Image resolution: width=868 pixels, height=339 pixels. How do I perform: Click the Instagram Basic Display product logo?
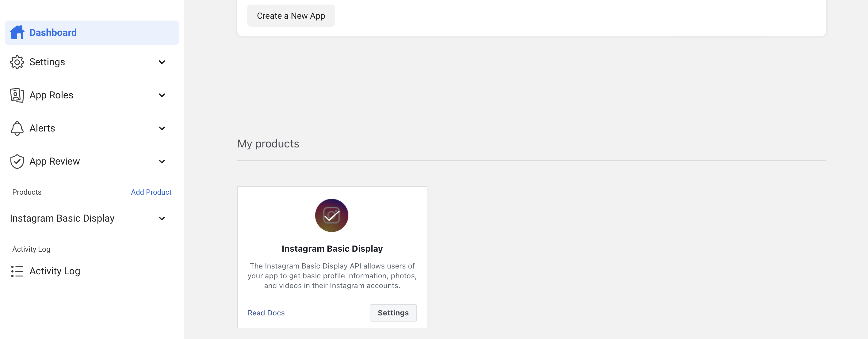[331, 215]
